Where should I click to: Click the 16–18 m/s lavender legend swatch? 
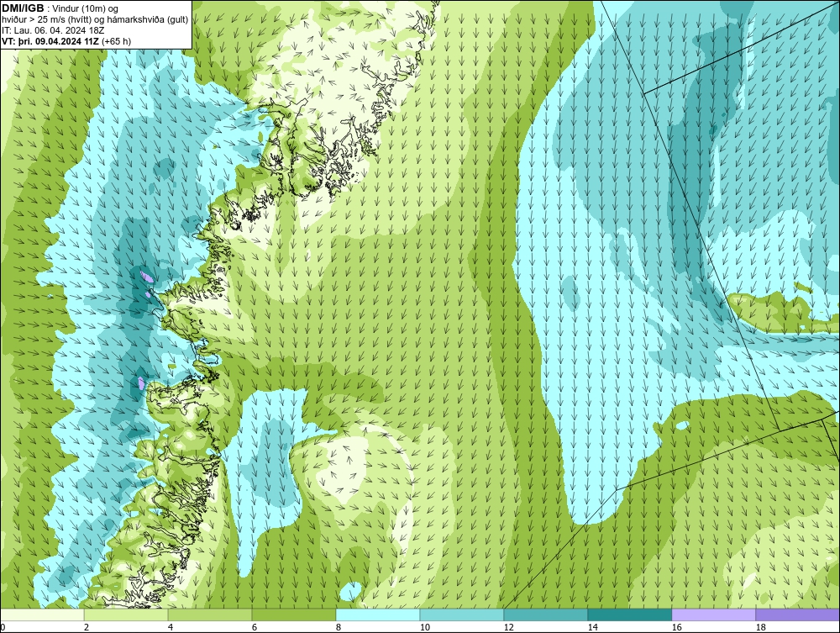pos(713,615)
